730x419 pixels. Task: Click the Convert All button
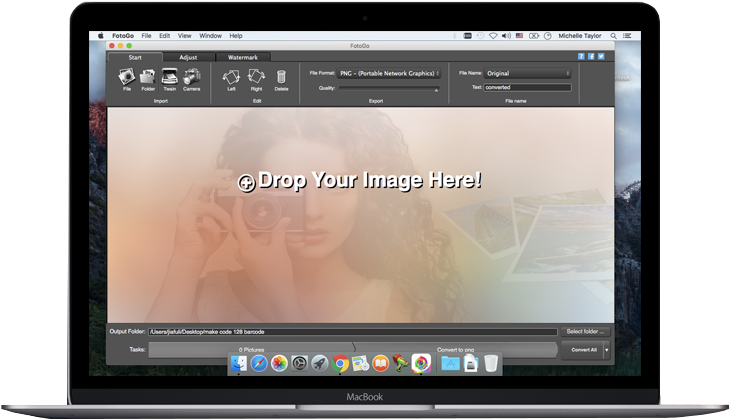[x=584, y=350]
